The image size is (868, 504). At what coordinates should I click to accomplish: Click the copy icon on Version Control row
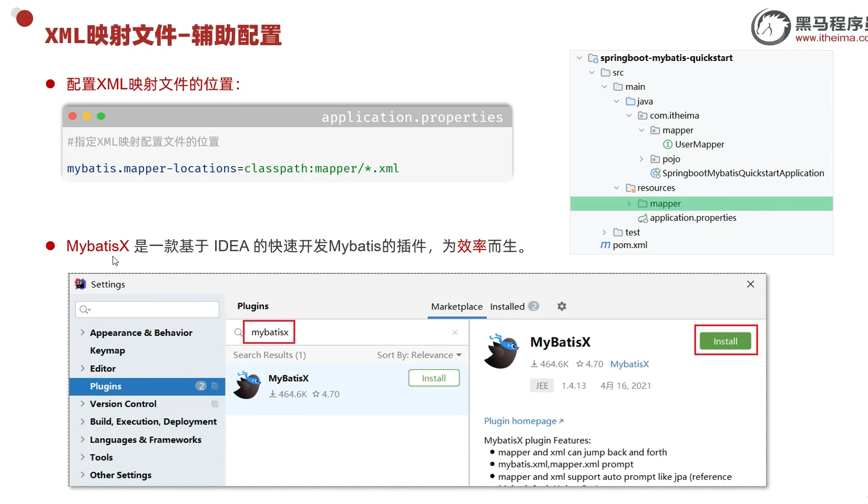tap(215, 404)
